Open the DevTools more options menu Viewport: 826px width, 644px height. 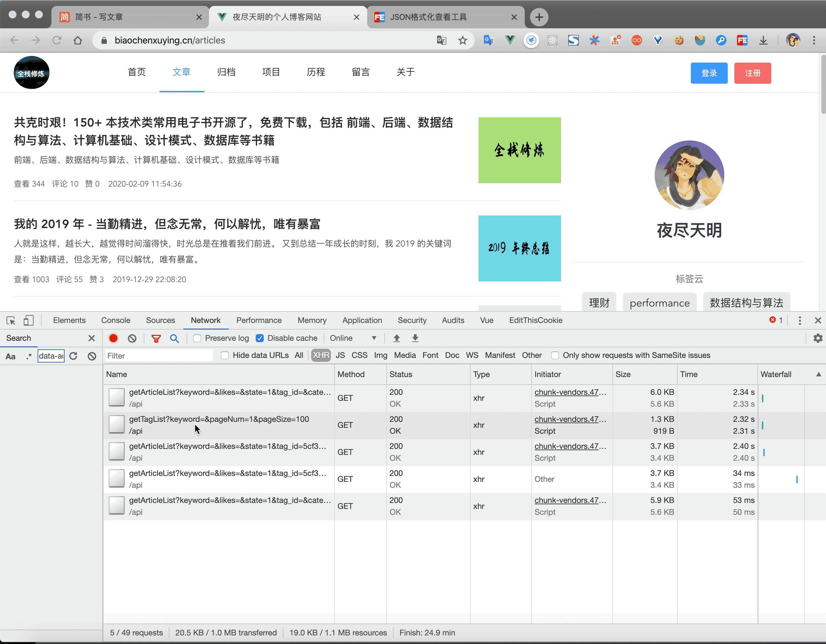tap(800, 320)
